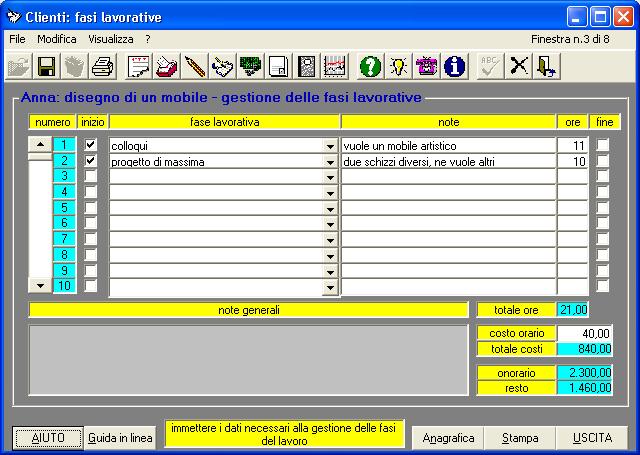
Task: Click the costo orario field showing 40,00
Action: (x=584, y=333)
